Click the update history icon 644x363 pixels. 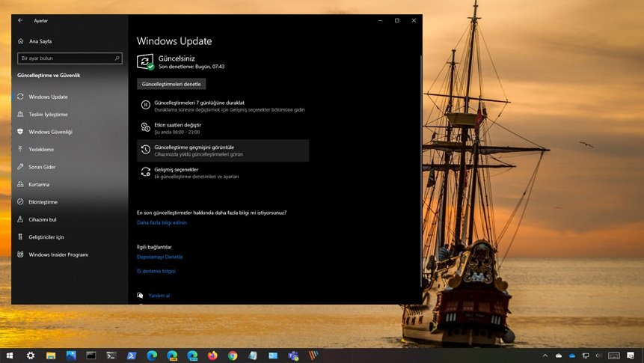(145, 150)
